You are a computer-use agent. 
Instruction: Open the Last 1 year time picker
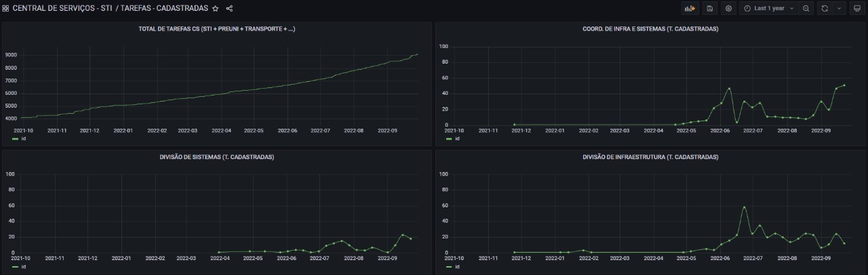coord(769,8)
